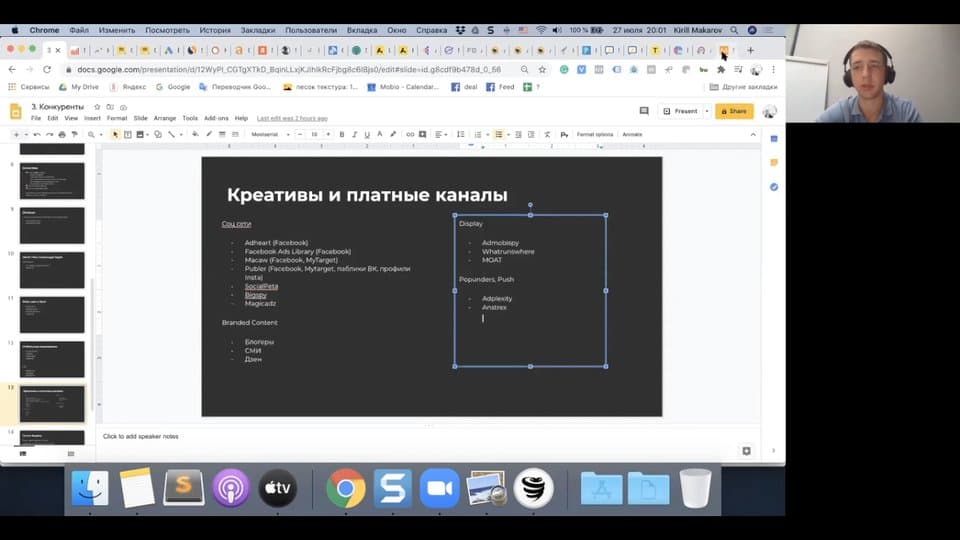Click the redo arrow in Slides toolbar
This screenshot has height=540, width=960.
click(49, 135)
